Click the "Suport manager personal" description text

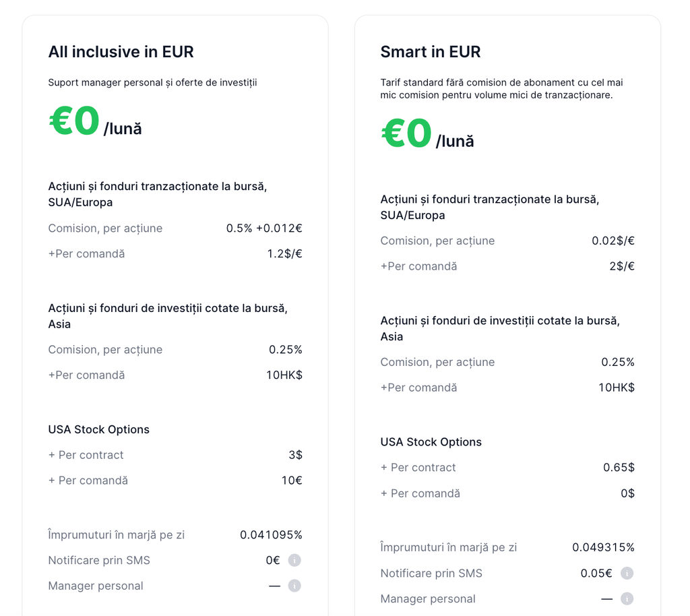click(x=152, y=83)
